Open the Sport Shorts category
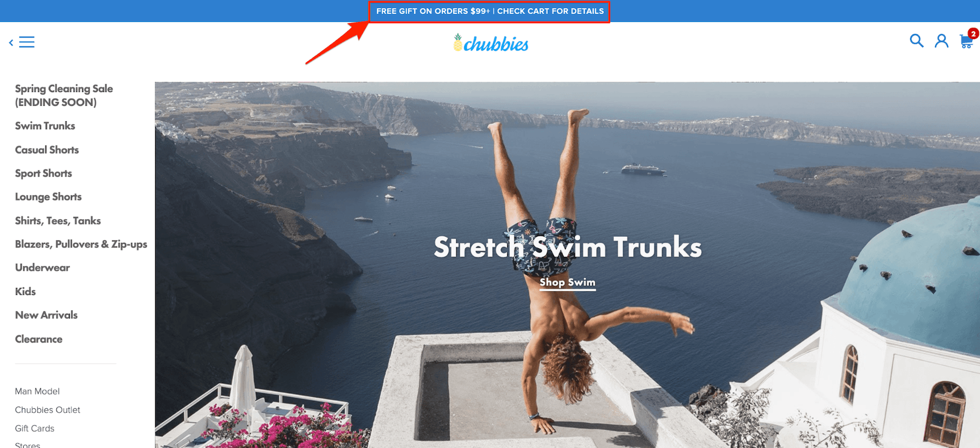980x448 pixels. point(44,174)
